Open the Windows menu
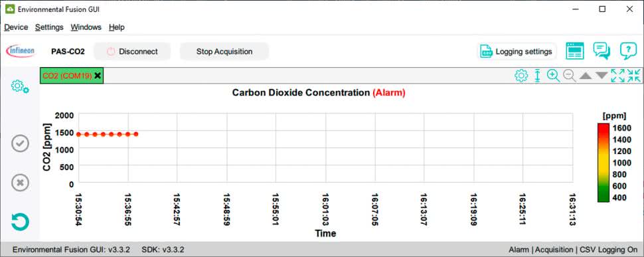Image resolution: width=644 pixels, height=257 pixels. [x=86, y=27]
